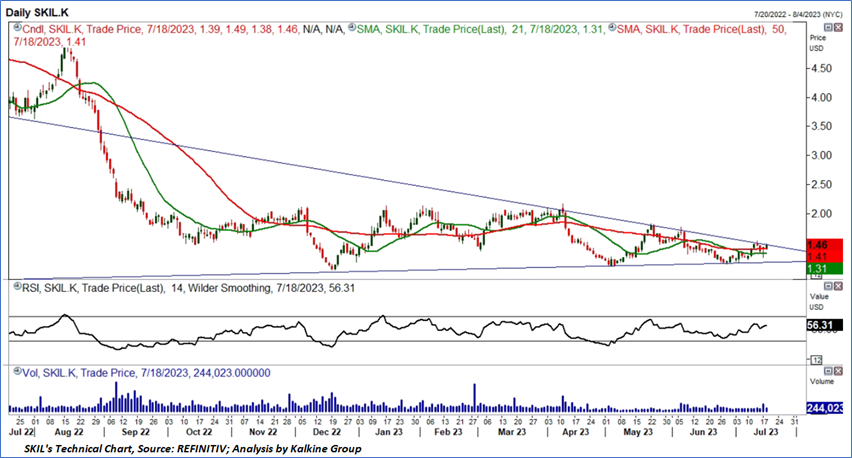Click the Nov 22 month label

(263, 432)
